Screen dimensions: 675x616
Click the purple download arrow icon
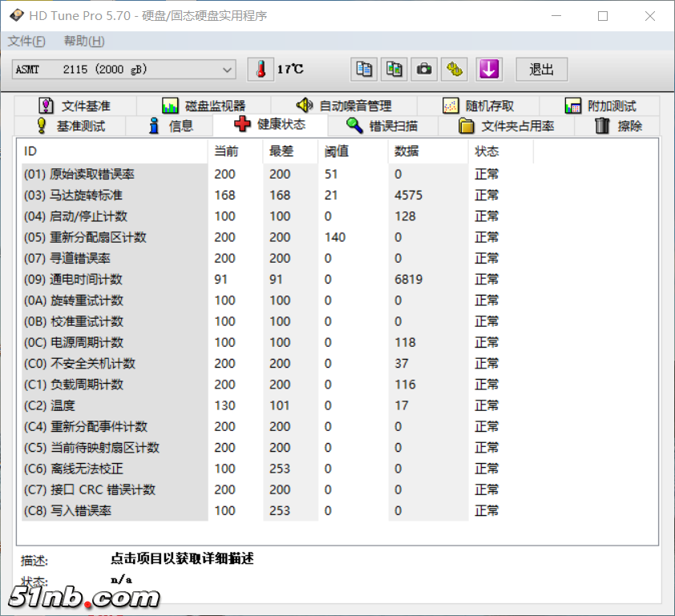pyautogui.click(x=488, y=69)
